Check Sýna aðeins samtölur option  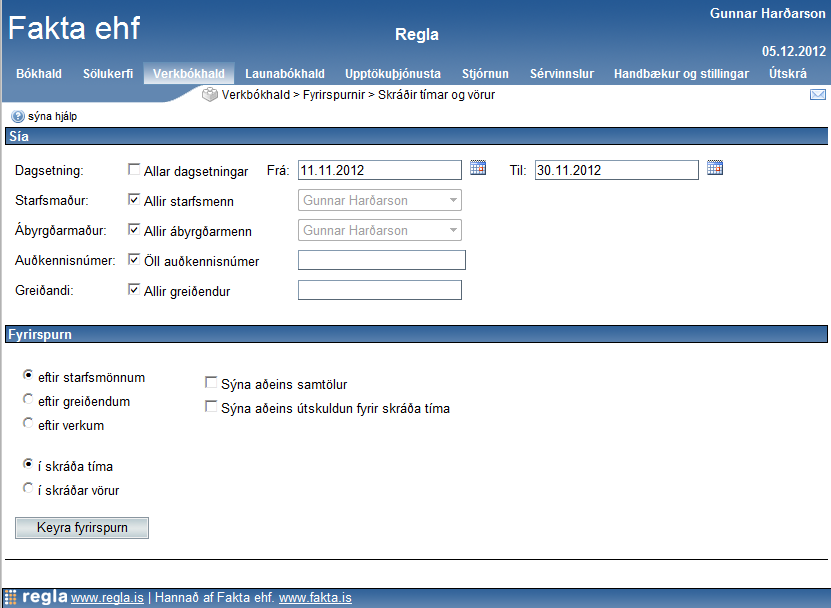(211, 383)
